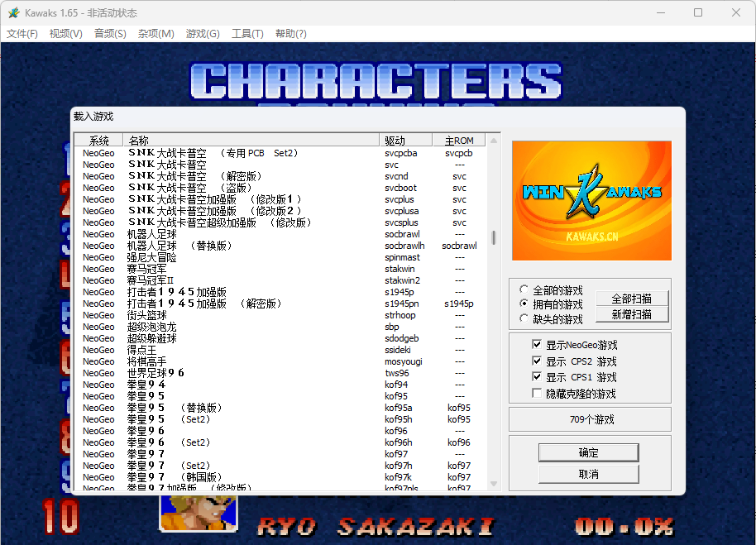Screen dimensions: 756x545
Task: Open the 工具(T) menu
Action: (247, 34)
